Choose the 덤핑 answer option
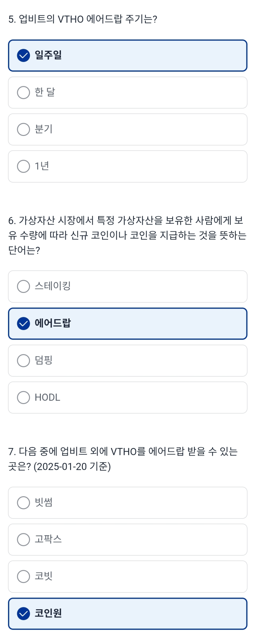Image resolution: width=255 pixels, height=644 pixels. click(x=127, y=361)
